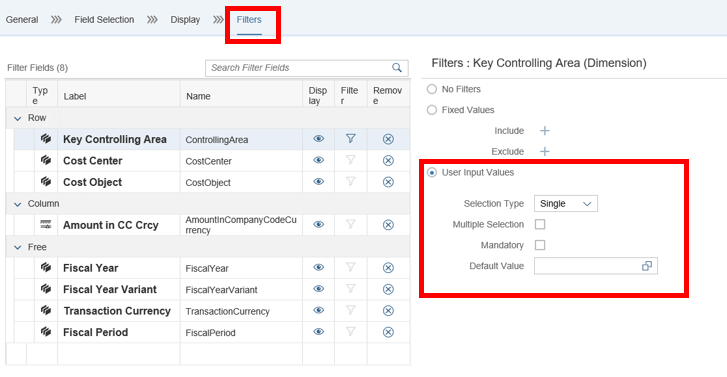Remove the Transaction Currency field
Image resolution: width=727 pixels, height=377 pixels.
[x=389, y=311]
